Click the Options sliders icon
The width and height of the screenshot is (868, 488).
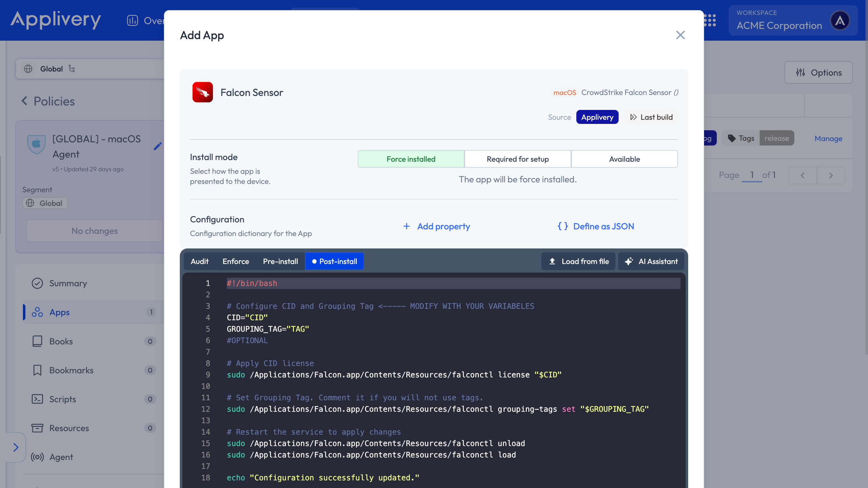[801, 72]
